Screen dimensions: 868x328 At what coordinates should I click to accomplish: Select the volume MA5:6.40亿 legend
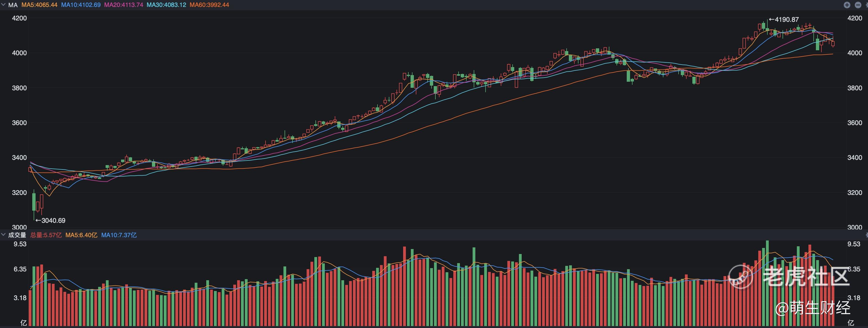[x=81, y=235]
